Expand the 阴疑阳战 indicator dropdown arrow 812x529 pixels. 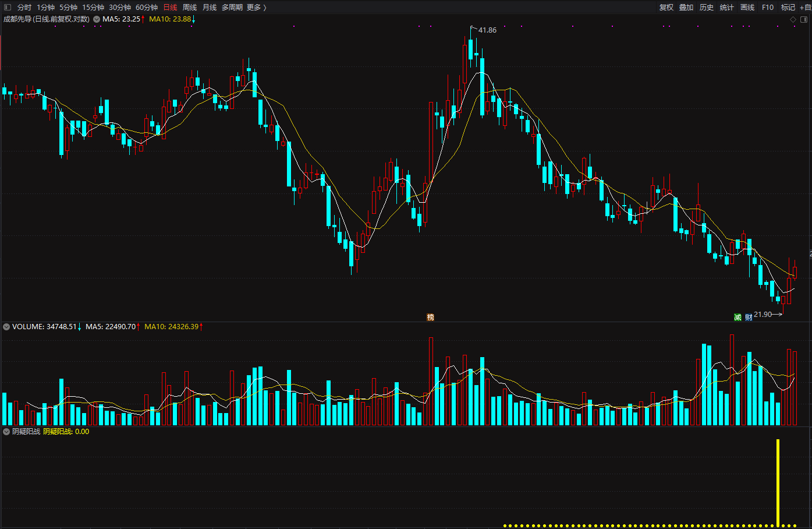(x=6, y=432)
